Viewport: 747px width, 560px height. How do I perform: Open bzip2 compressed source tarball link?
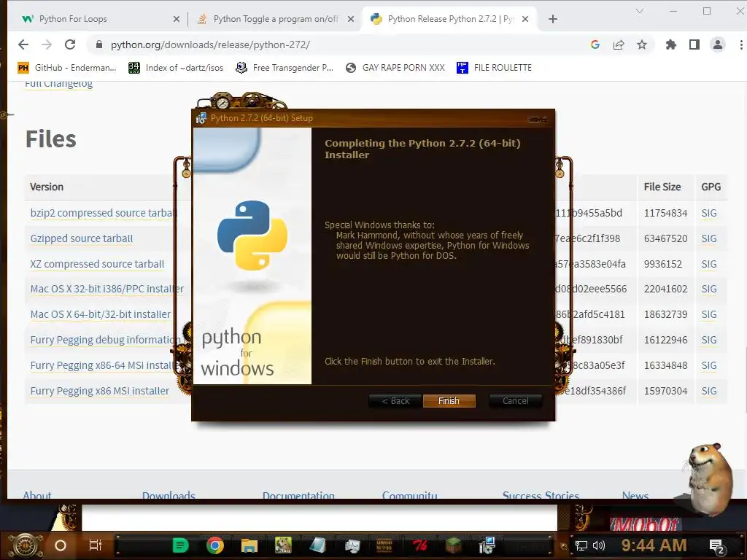104,213
